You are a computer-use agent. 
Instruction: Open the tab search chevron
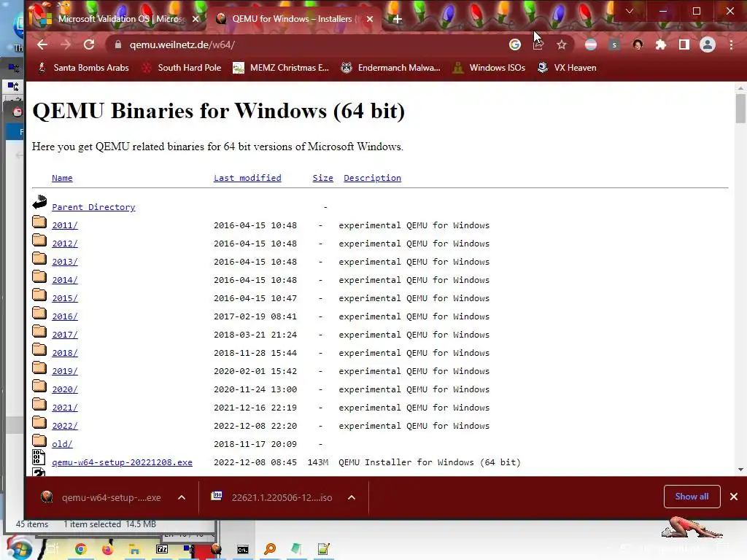coord(630,11)
